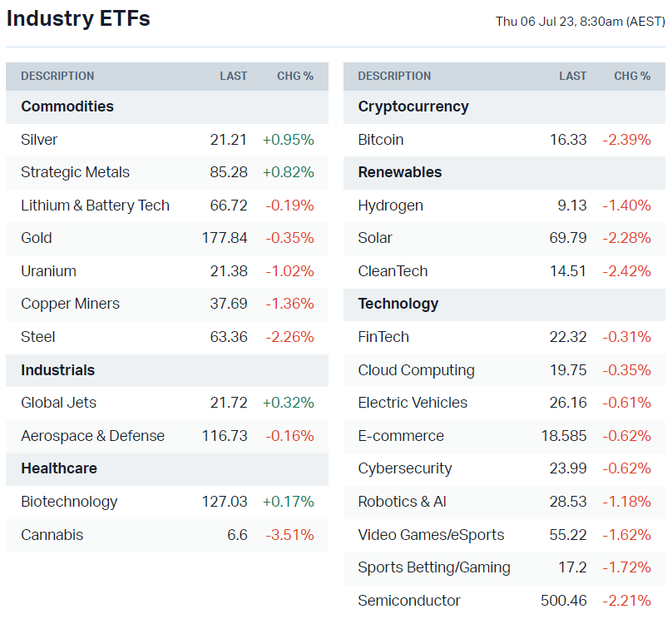This screenshot has height=624, width=672.
Task: Click the Hydrogen ETF
Action: (x=390, y=206)
